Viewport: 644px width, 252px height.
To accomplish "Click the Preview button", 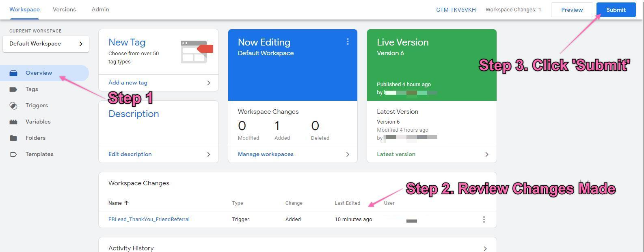I will (x=572, y=10).
